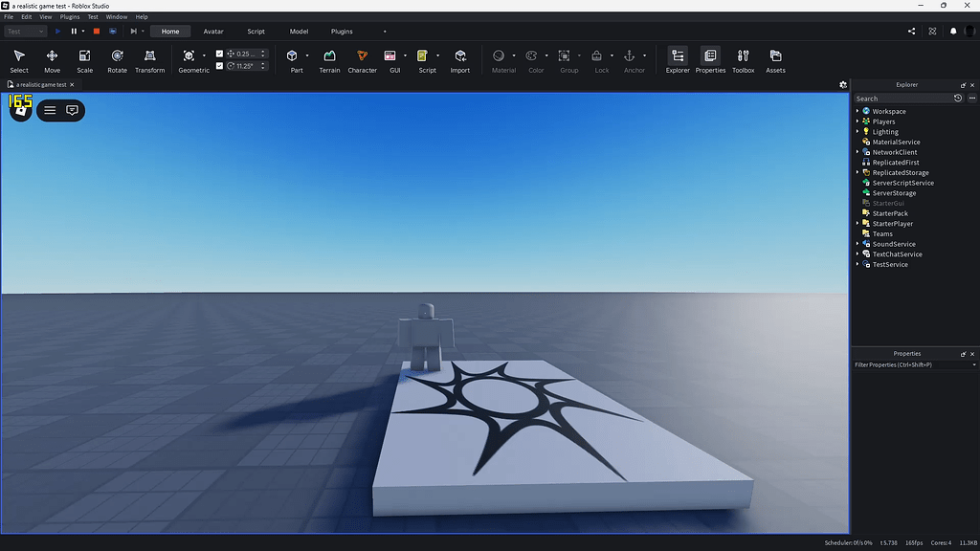
Task: Expand the StarterPlayer node
Action: (x=857, y=224)
